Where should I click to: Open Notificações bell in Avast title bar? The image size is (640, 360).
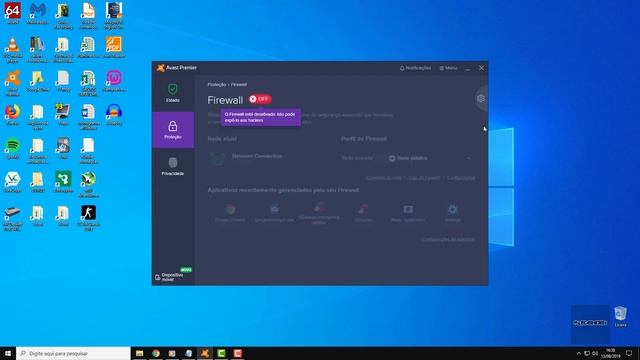coord(415,68)
